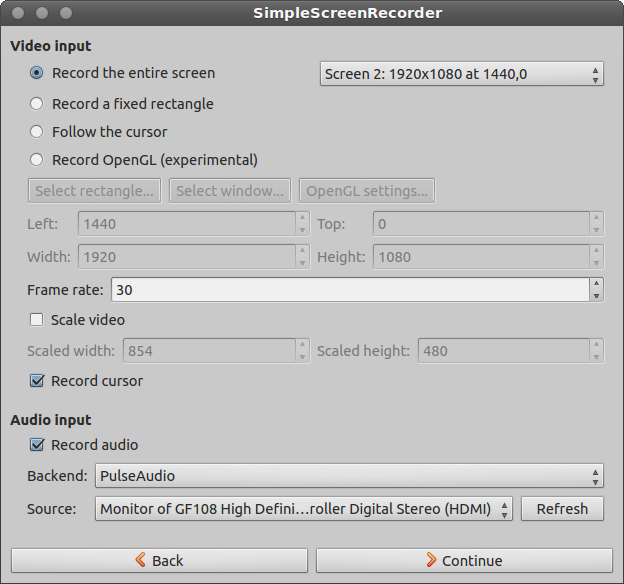
Task: Enable the Scale video checkbox
Action: tap(37, 320)
